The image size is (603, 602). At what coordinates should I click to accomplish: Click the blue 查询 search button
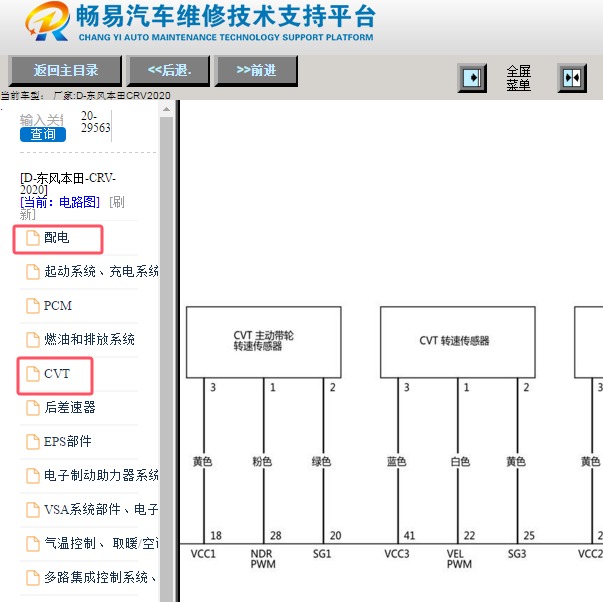[x=43, y=134]
